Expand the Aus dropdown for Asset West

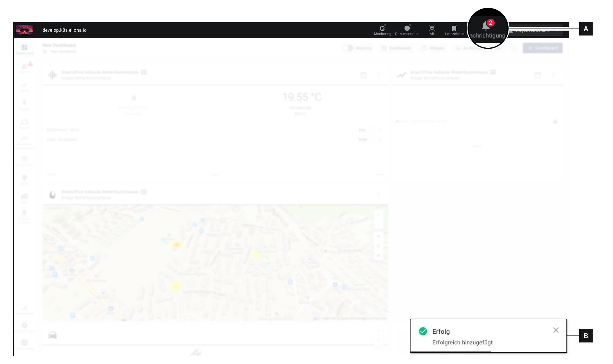tap(370, 130)
